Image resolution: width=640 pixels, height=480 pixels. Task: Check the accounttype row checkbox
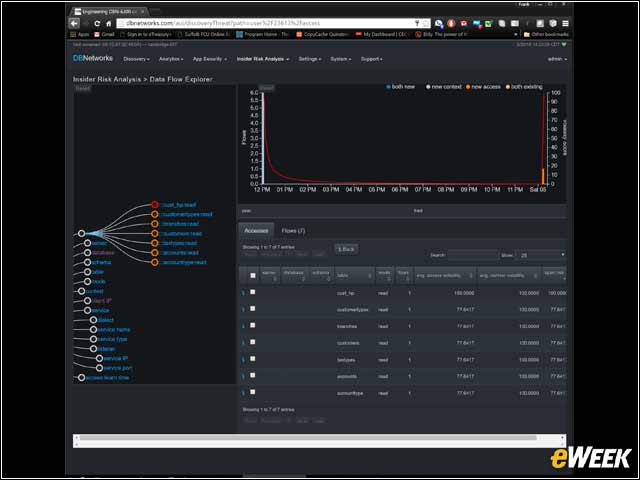tap(253, 392)
